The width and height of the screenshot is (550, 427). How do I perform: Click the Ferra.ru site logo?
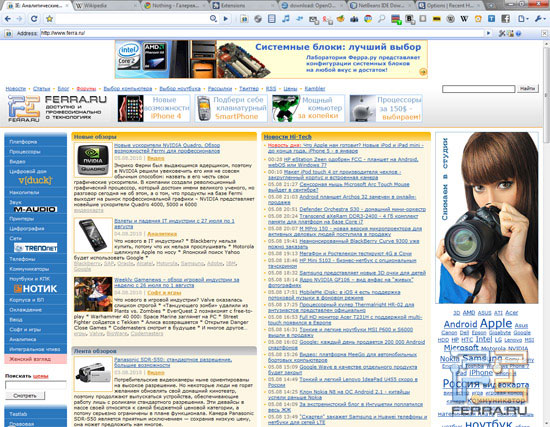click(x=57, y=108)
